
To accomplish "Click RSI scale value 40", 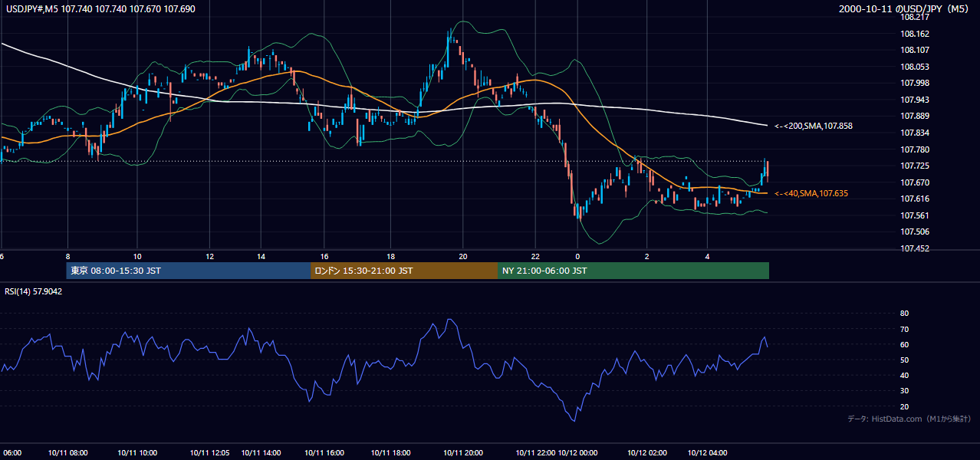I will (x=904, y=375).
